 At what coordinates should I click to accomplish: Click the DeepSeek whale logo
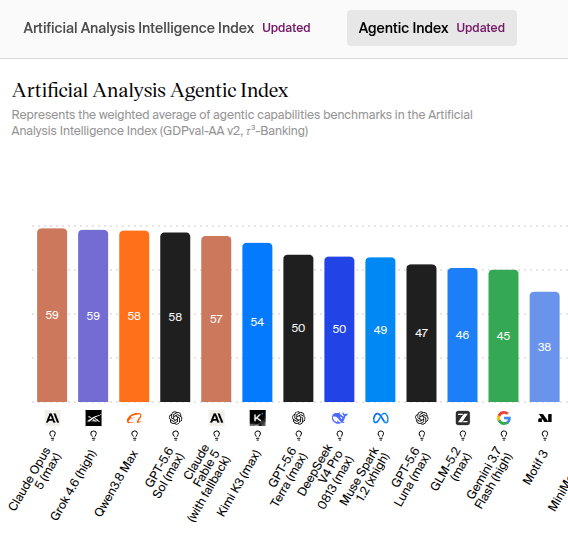(x=339, y=418)
